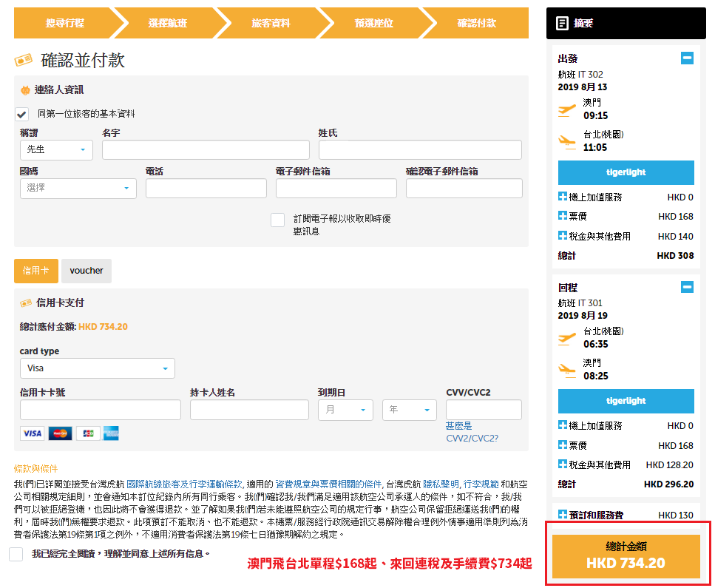
Task: Click the 姓氏 surname field
Action: (420, 150)
